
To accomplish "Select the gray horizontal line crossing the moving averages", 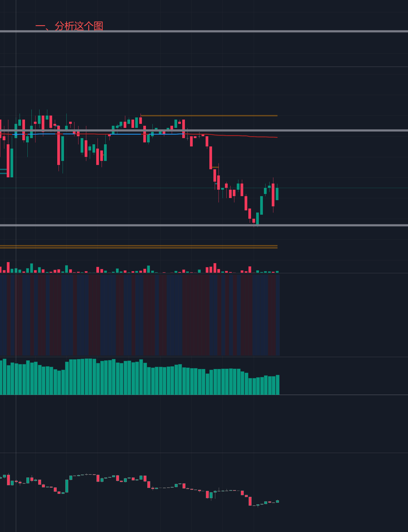I will 323,131.
